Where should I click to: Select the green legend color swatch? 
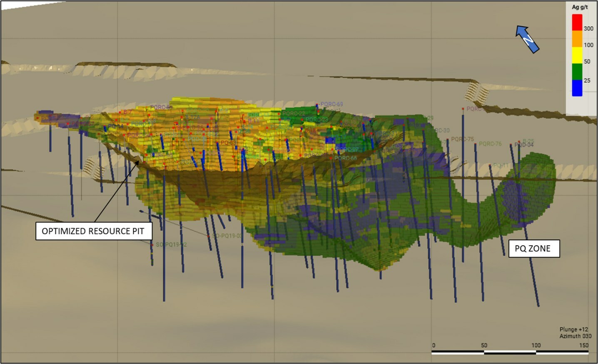[x=577, y=71]
